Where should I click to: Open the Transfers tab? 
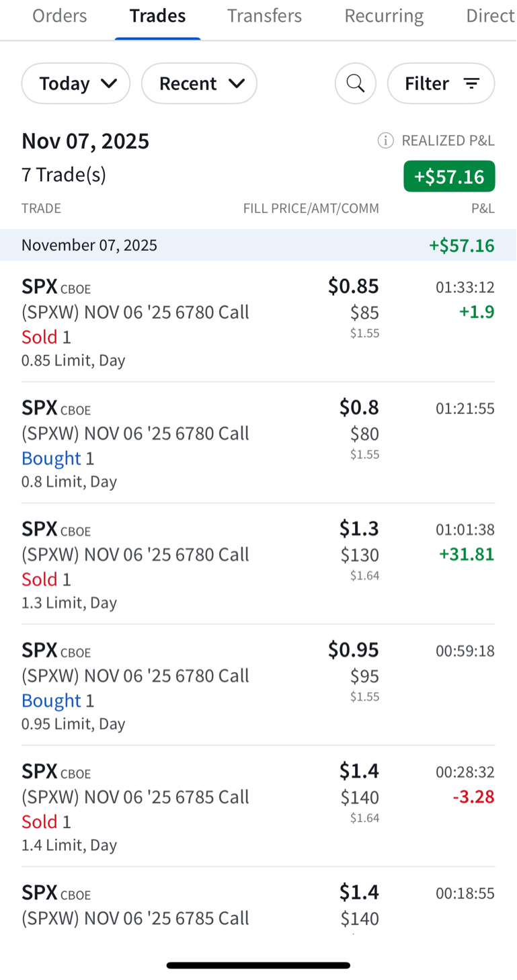click(x=264, y=16)
